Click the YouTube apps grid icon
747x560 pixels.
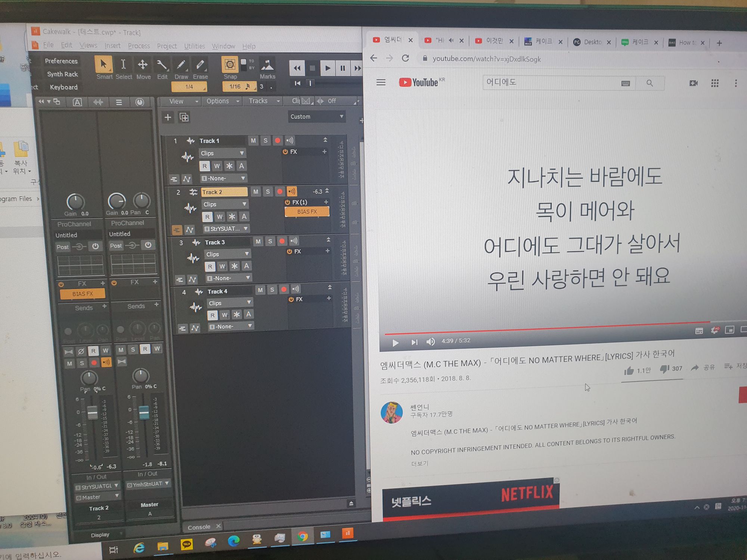tap(715, 83)
